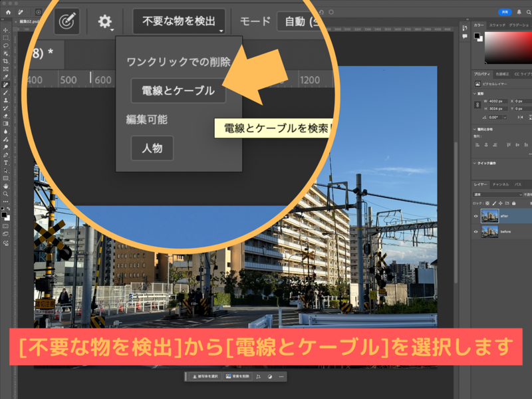Pick a color in the Color panel field
The height and width of the screenshot is (399, 532).
tap(508, 47)
